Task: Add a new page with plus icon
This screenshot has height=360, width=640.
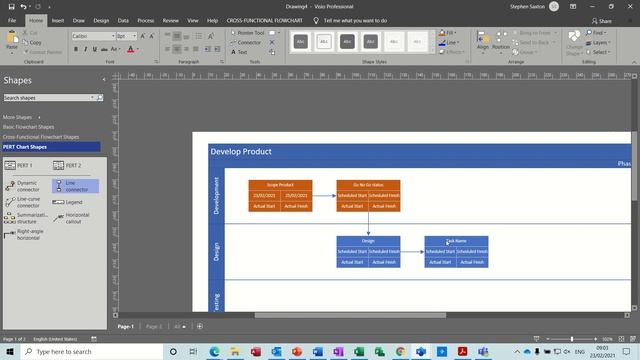Action: [x=200, y=327]
